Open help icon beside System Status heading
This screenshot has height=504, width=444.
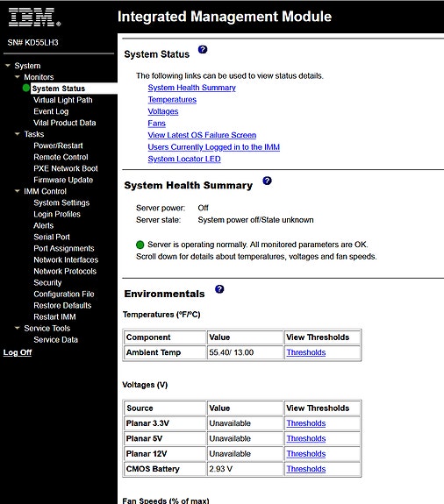203,49
